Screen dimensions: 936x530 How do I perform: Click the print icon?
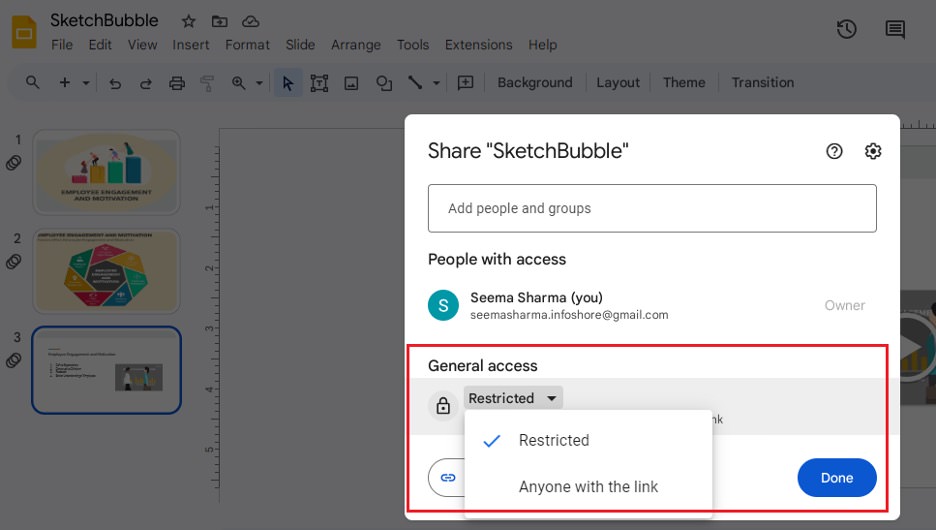pos(177,83)
